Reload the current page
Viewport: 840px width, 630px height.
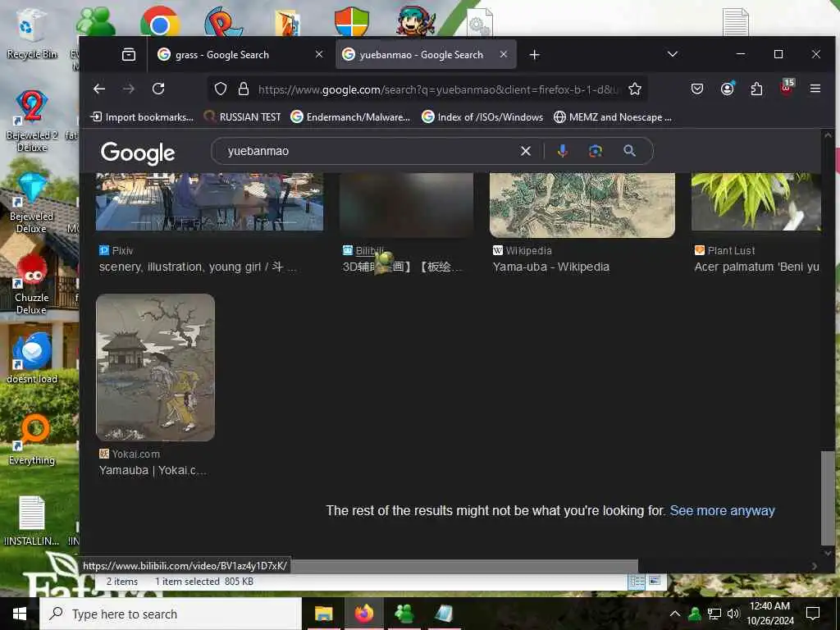click(158, 89)
